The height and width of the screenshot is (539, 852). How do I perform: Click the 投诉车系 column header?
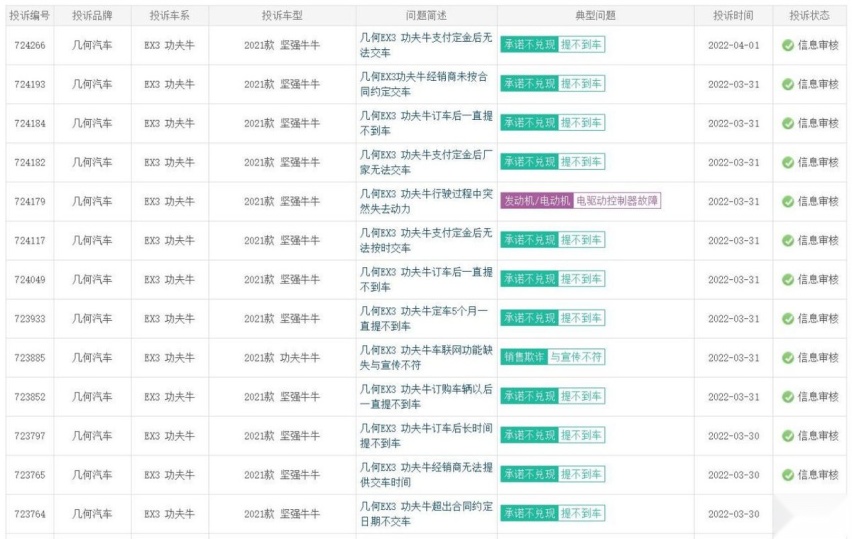(x=170, y=16)
